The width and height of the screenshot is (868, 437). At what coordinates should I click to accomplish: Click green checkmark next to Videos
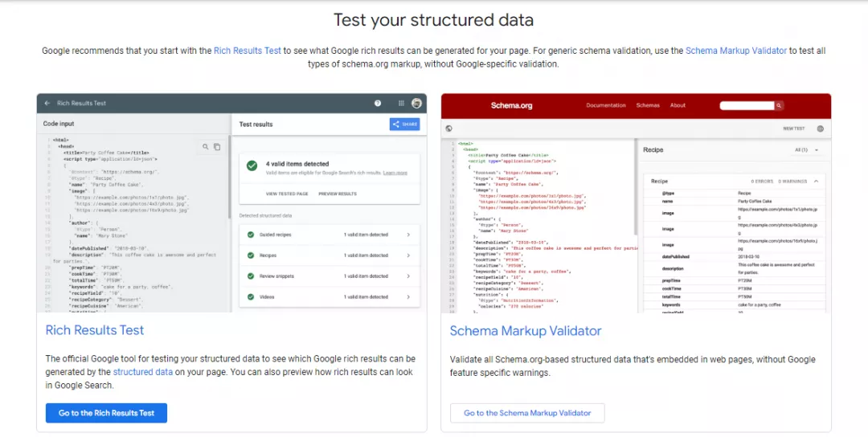click(250, 297)
